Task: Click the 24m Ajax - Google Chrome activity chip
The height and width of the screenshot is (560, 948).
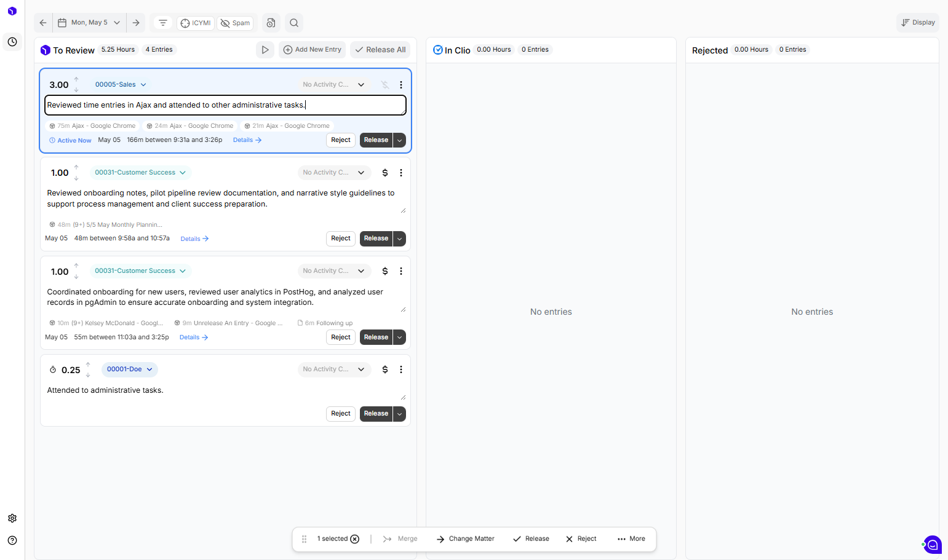Action: (190, 126)
